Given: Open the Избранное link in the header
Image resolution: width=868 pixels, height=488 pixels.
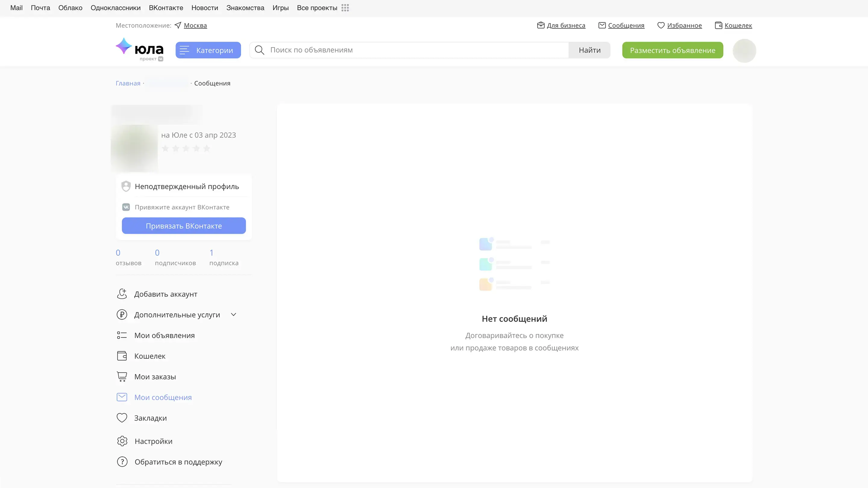Looking at the screenshot, I should [x=684, y=26].
